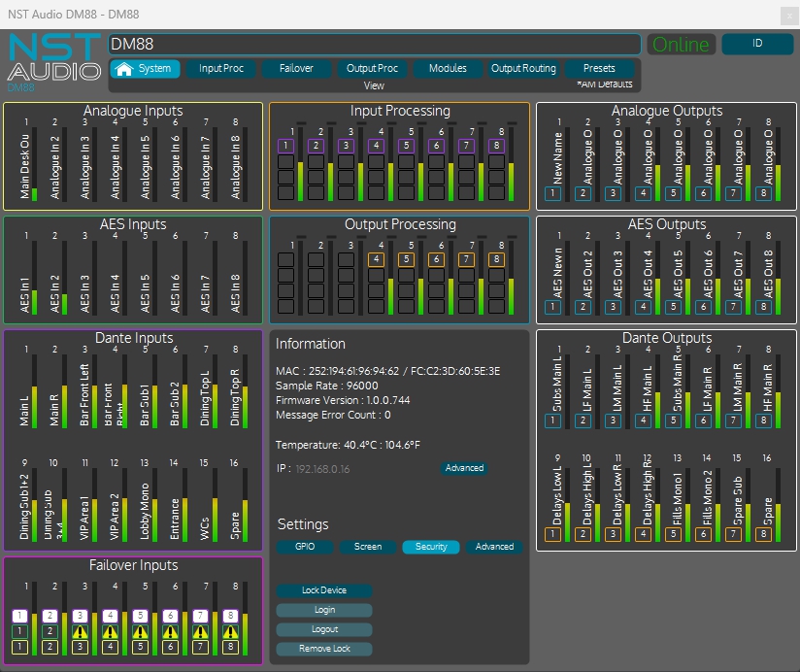This screenshot has height=672, width=800.
Task: Select the Screen settings button
Action: 368,547
